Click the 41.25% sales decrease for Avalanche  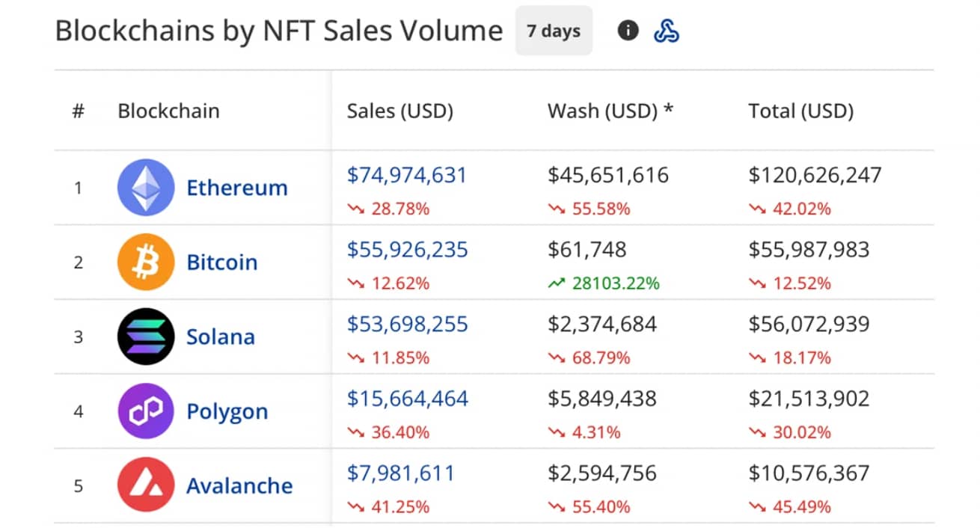pyautogui.click(x=388, y=507)
